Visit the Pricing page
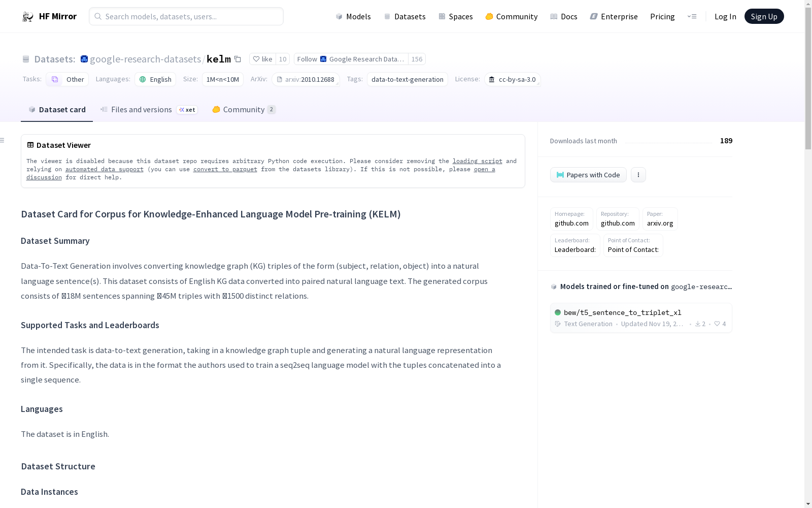812x508 pixels. coord(662,16)
